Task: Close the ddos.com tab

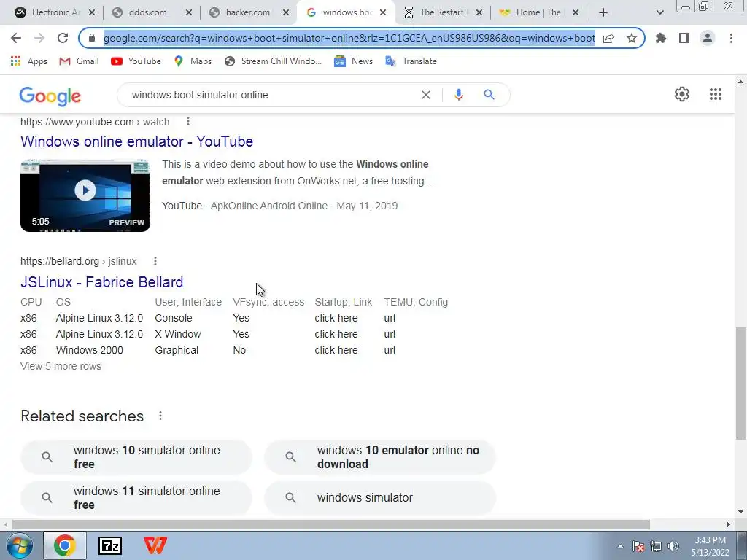Action: tap(189, 12)
